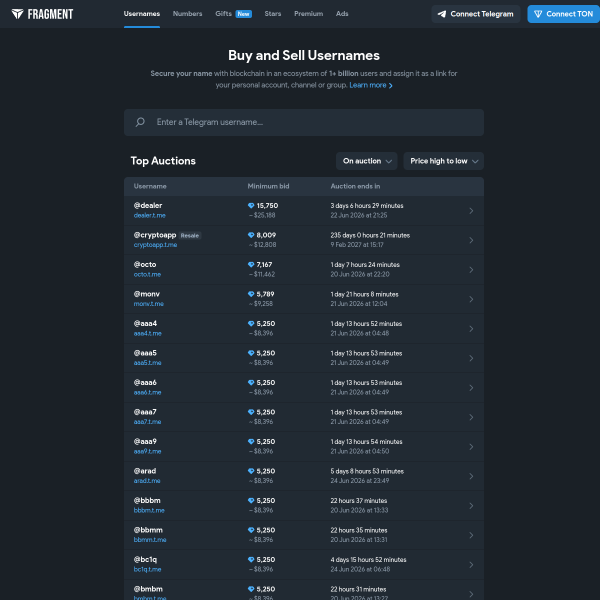Focus the Telegram username search field
This screenshot has width=600, height=600.
point(304,122)
